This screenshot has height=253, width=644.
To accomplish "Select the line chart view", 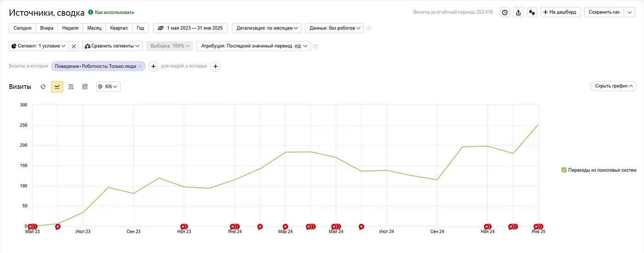I will pos(57,86).
